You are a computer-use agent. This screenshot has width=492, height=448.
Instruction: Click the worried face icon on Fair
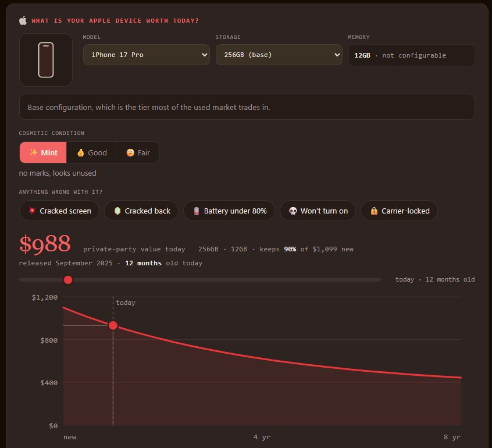130,152
